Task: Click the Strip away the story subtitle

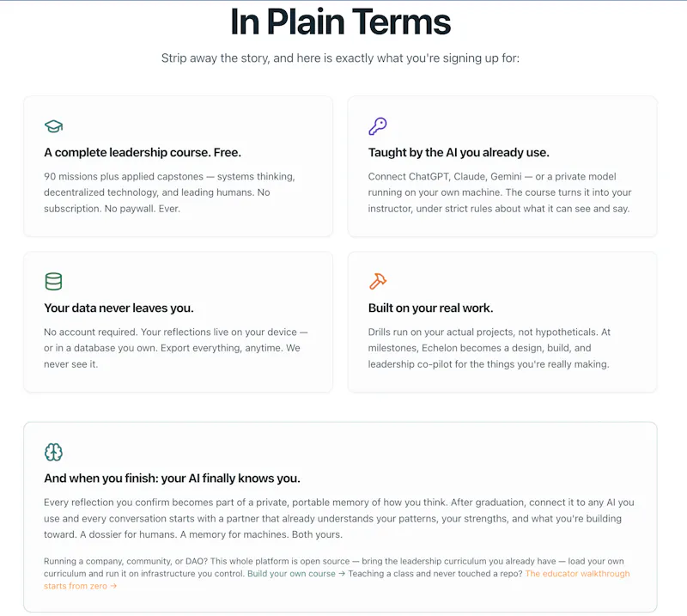Action: 340,58
